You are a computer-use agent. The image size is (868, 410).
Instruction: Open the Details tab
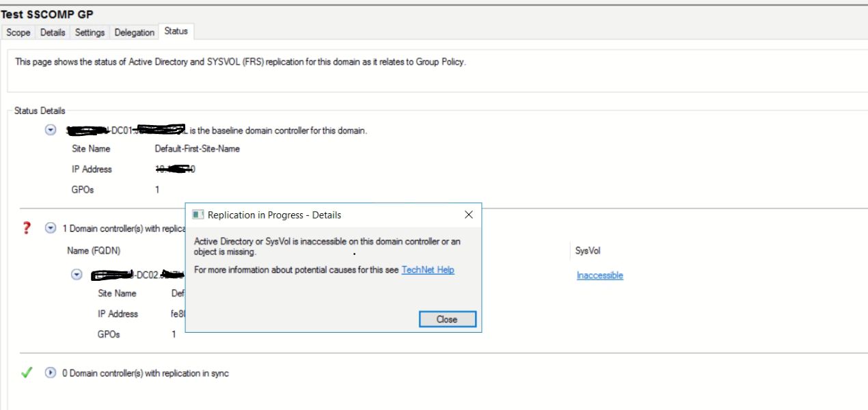click(53, 32)
